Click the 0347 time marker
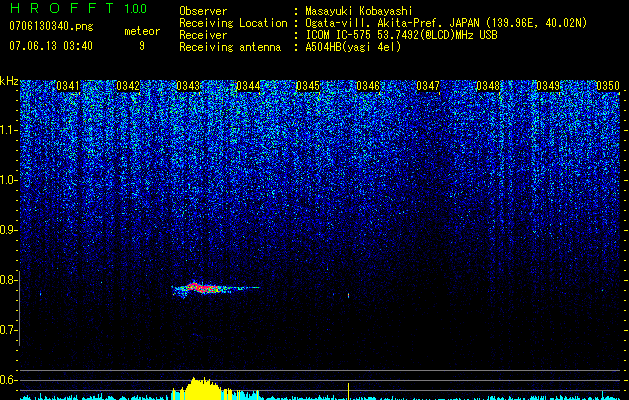 (428, 86)
